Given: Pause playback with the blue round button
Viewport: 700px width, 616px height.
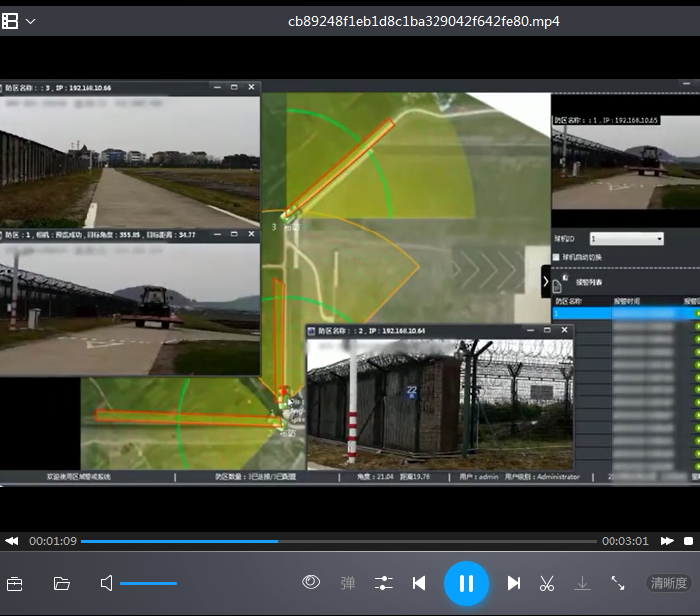Looking at the screenshot, I should point(465,583).
